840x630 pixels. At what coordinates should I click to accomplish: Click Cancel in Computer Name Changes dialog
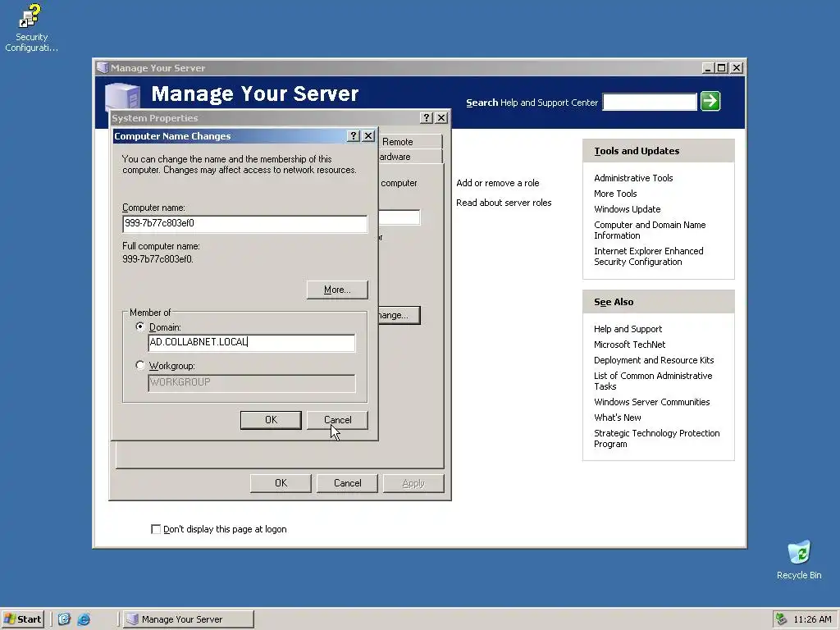(x=337, y=420)
